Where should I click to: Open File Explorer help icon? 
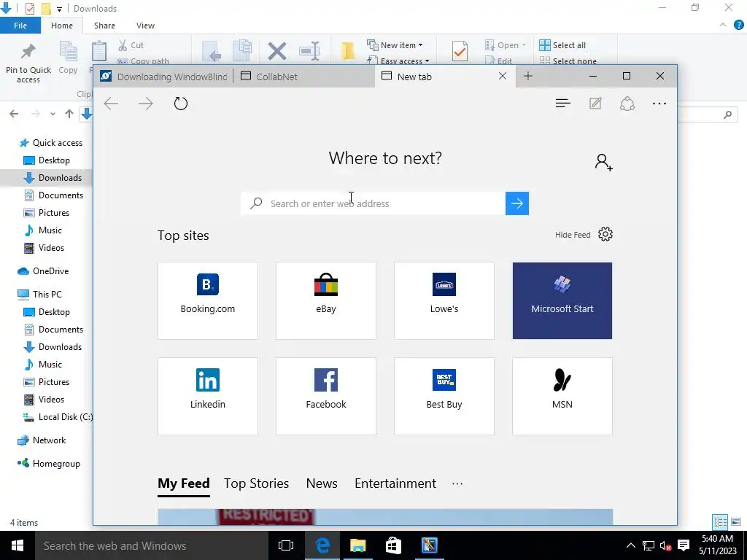tap(738, 26)
